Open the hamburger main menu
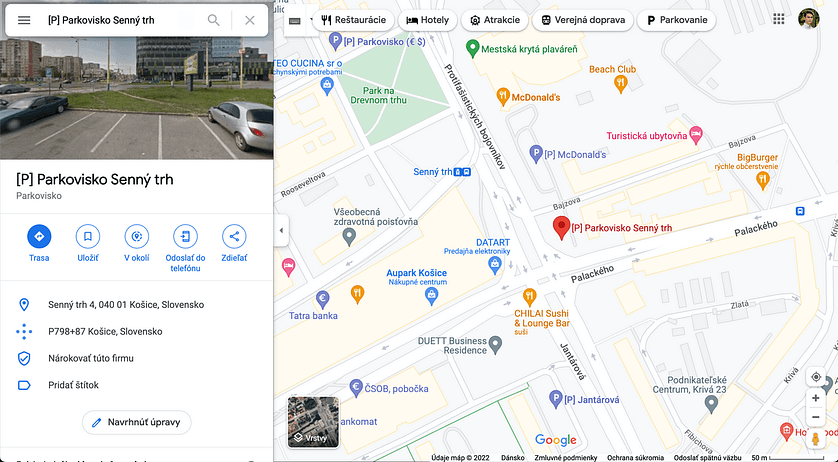Viewport: 838px width, 462px height. [24, 20]
